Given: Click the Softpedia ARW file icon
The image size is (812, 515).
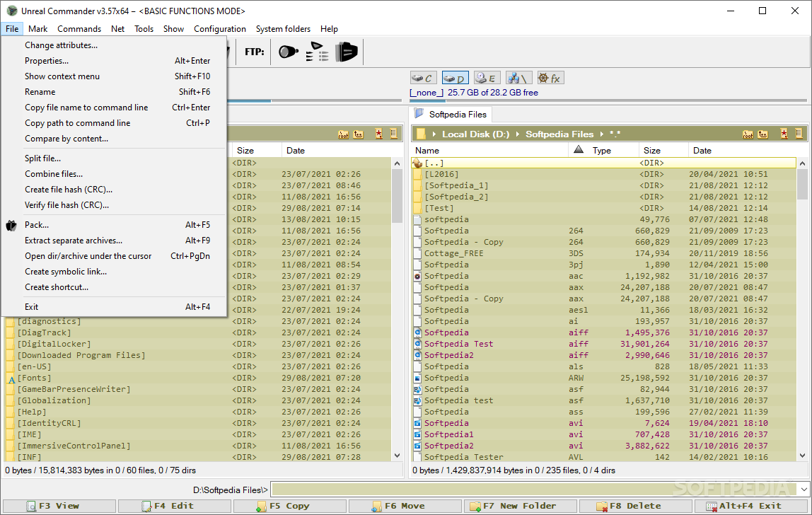Looking at the screenshot, I should pos(417,378).
